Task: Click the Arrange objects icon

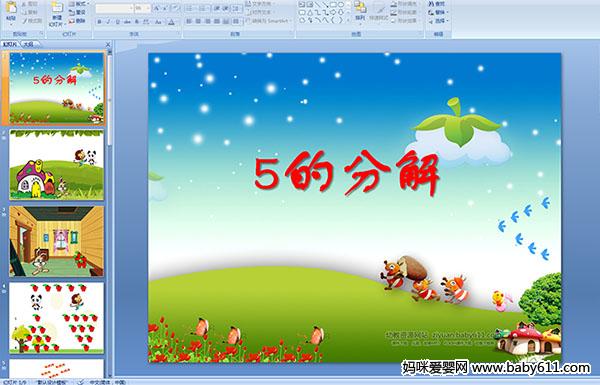Action: [360, 7]
